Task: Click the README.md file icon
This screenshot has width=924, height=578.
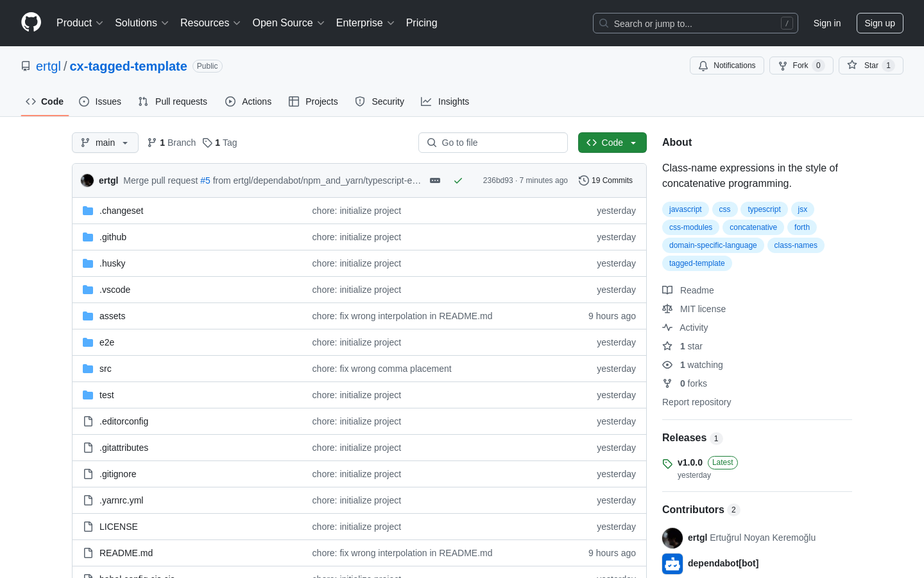Action: tap(88, 553)
